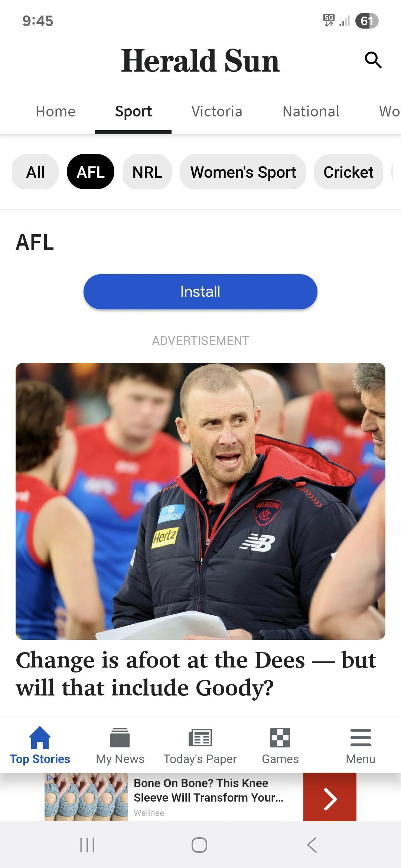401x868 pixels.
Task: Switch to the Home tab
Action: [x=55, y=111]
